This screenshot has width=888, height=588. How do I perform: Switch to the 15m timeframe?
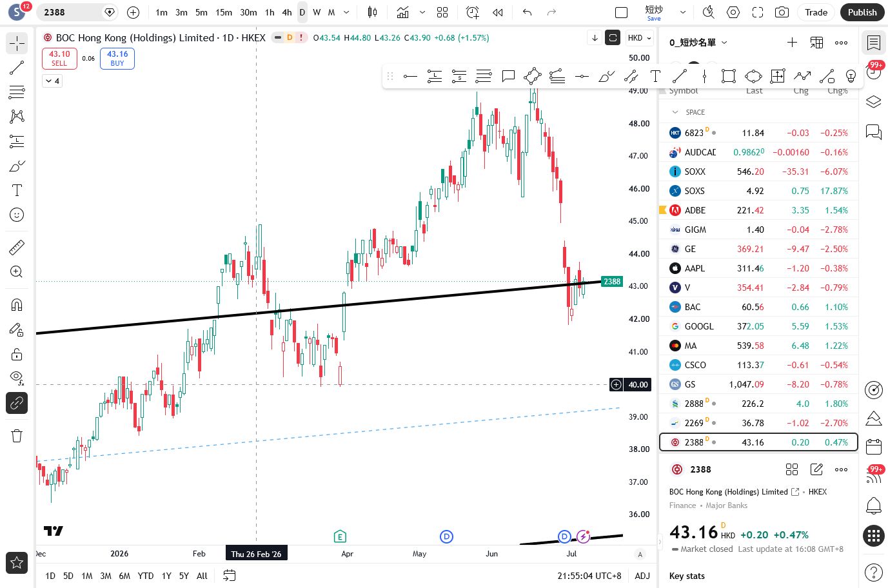[224, 12]
